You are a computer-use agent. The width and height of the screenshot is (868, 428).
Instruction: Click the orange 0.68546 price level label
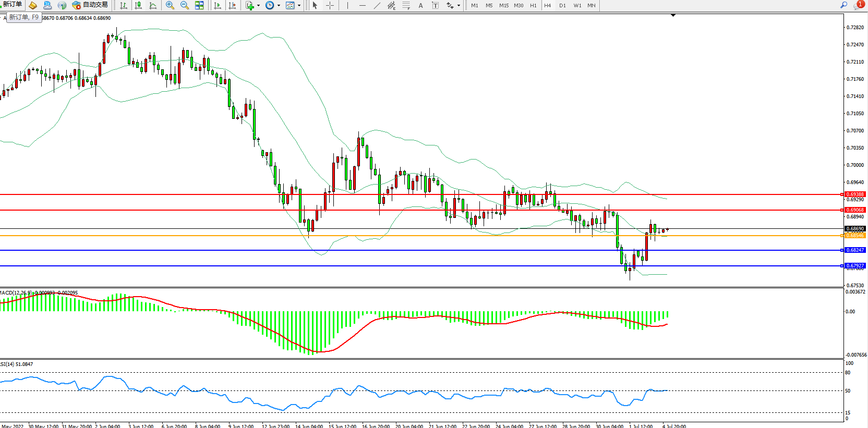tap(854, 236)
